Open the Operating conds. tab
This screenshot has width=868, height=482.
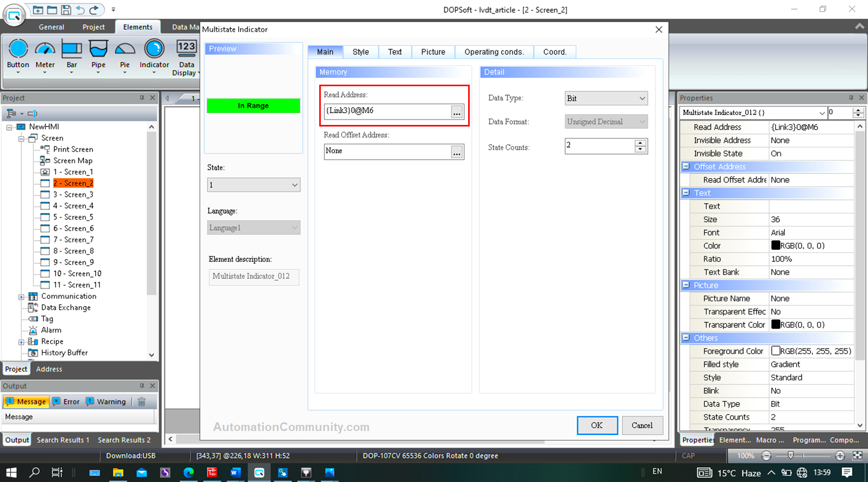coord(494,52)
